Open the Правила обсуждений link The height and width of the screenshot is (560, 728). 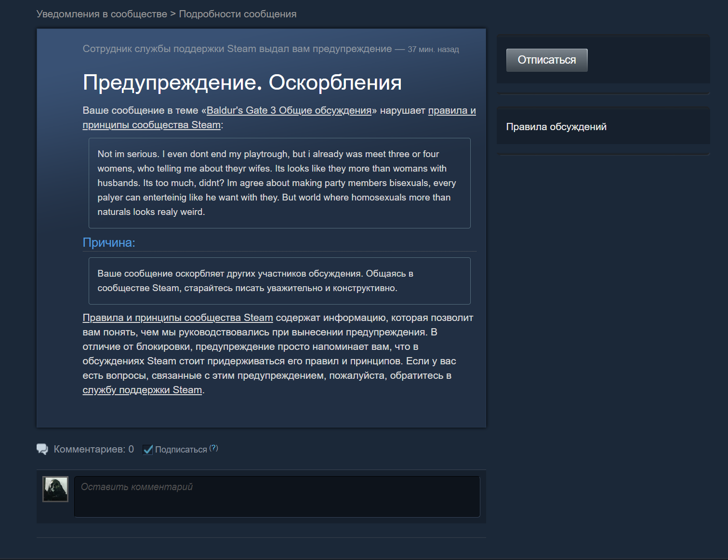(556, 127)
